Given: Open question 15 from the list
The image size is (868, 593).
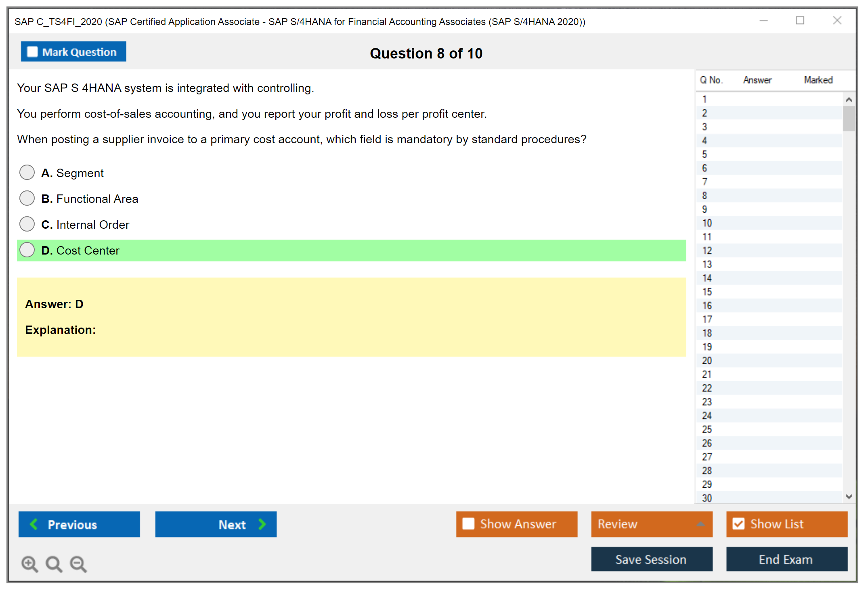Looking at the screenshot, I should tap(707, 292).
